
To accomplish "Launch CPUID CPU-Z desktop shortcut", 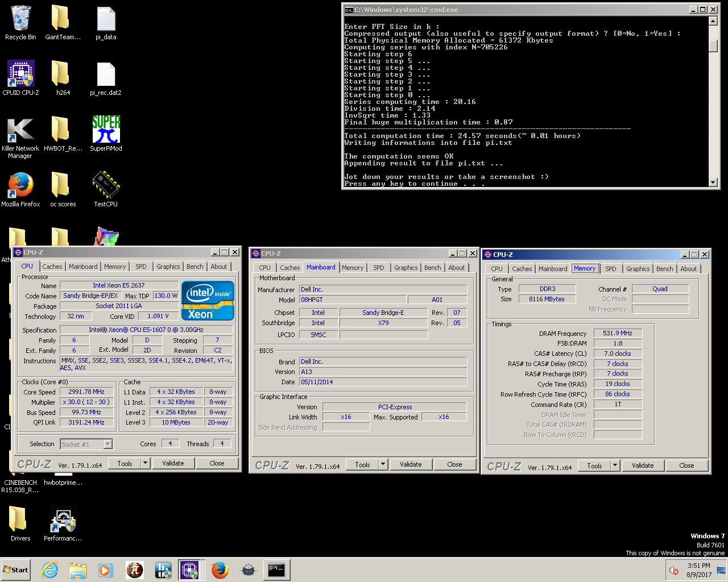I will pyautogui.click(x=20, y=78).
